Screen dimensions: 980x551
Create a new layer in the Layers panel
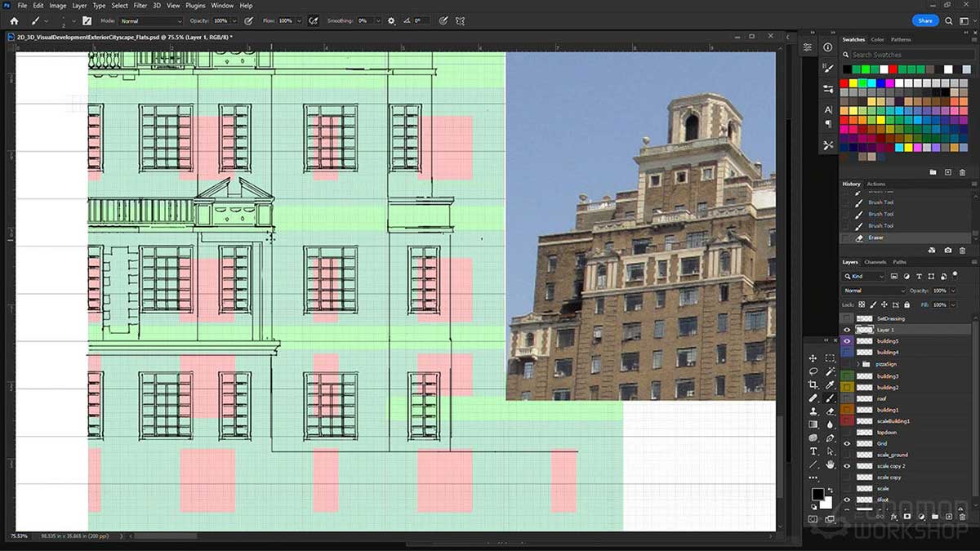948,517
